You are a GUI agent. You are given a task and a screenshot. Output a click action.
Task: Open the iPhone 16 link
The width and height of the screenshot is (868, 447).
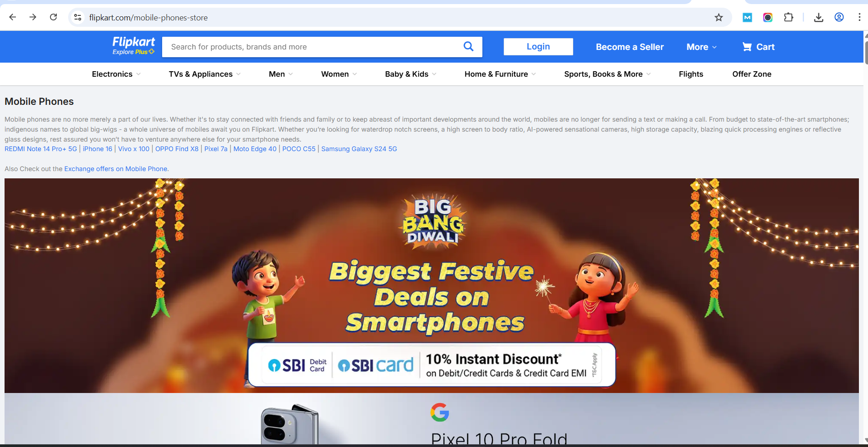[x=97, y=149]
